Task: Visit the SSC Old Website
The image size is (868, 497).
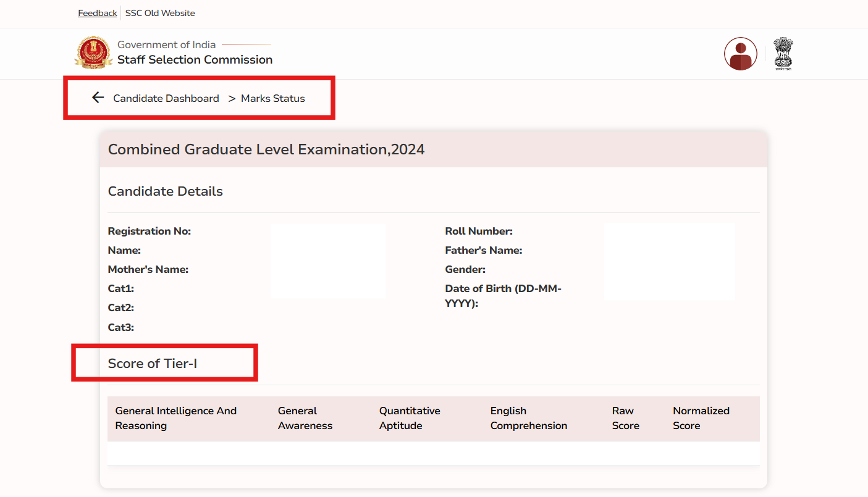Action: [x=159, y=12]
